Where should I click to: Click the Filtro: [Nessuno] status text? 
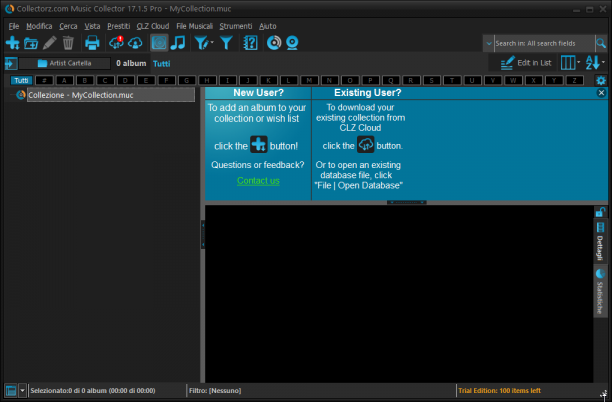point(215,390)
